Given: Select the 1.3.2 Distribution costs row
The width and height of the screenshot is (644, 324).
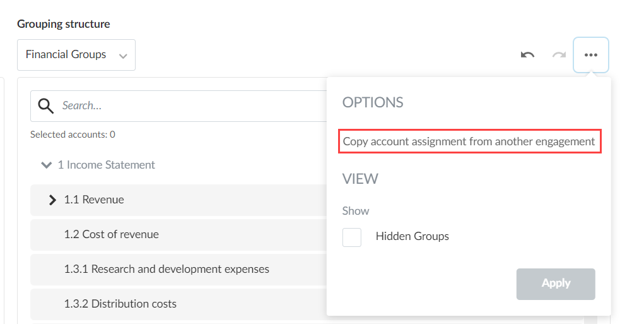Looking at the screenshot, I should (120, 304).
